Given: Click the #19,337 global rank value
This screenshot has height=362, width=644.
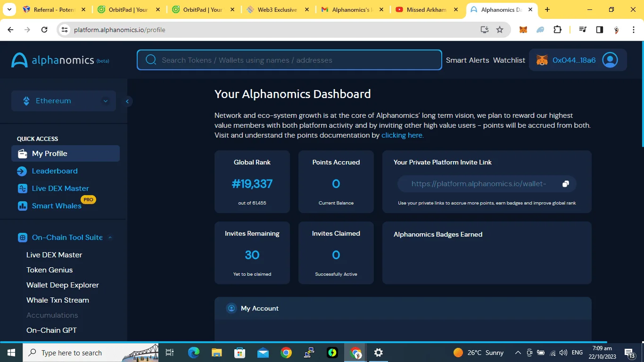Looking at the screenshot, I should click(x=252, y=184).
